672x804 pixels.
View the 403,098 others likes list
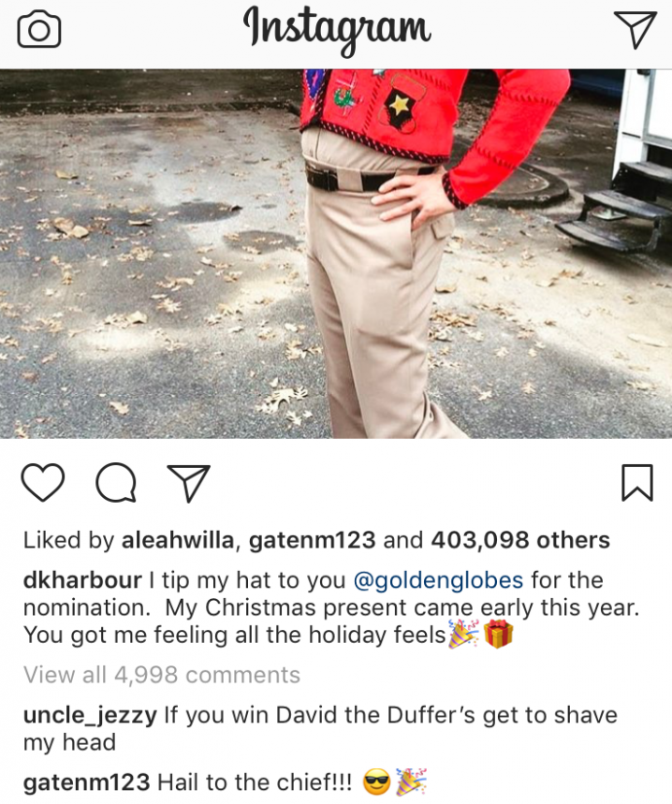[x=520, y=540]
